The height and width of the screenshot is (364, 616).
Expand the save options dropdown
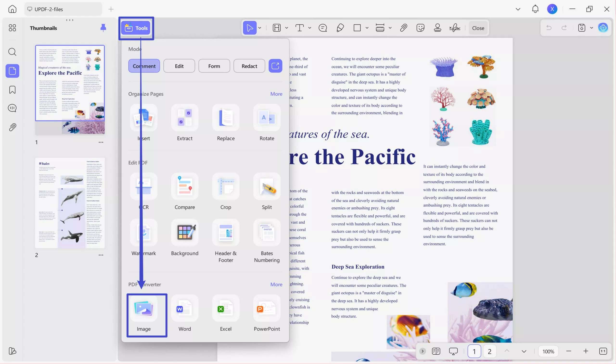(x=591, y=28)
